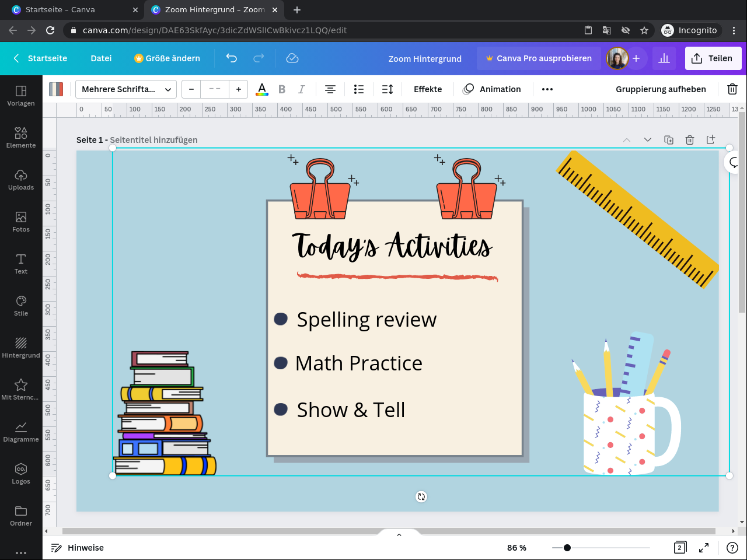Open the Diagramme charts panel
Screen dimensions: 747x560
pos(21,432)
